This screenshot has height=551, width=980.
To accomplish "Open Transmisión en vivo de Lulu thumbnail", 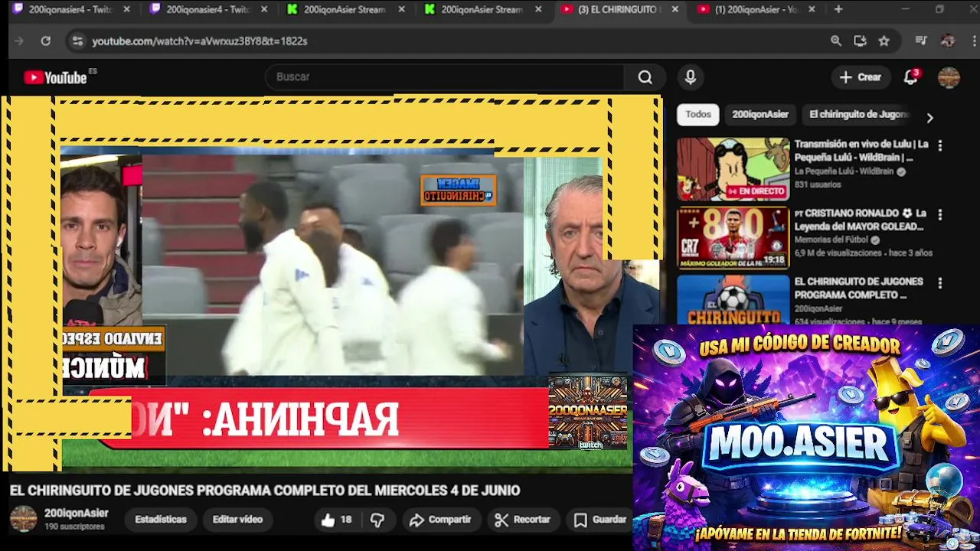I will point(733,169).
